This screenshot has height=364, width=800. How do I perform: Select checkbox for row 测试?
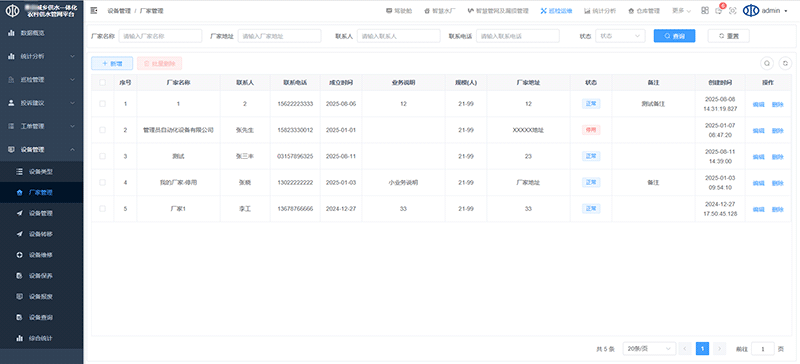click(103, 156)
